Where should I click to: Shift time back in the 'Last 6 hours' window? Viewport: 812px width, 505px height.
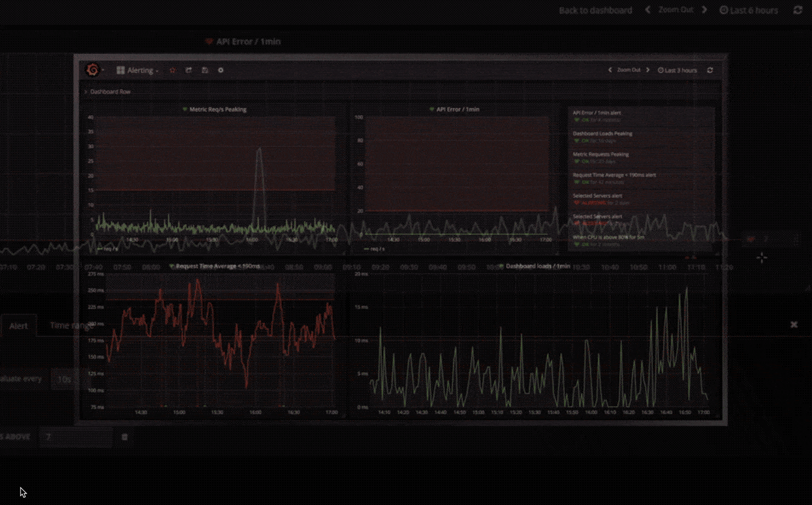tap(648, 10)
